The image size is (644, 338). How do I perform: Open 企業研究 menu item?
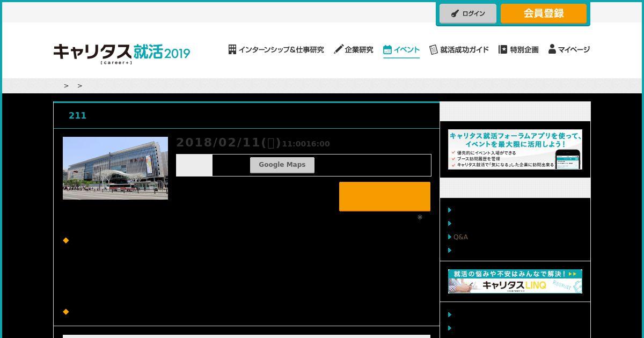[x=353, y=49]
